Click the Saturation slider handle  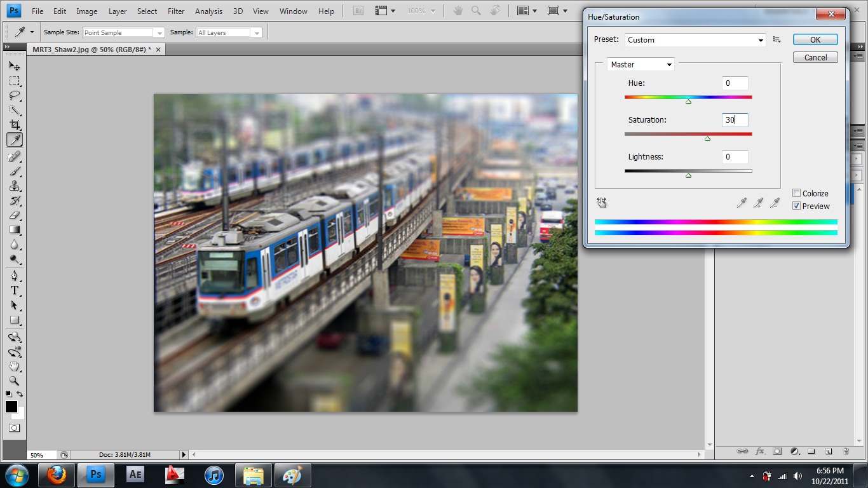[707, 139]
